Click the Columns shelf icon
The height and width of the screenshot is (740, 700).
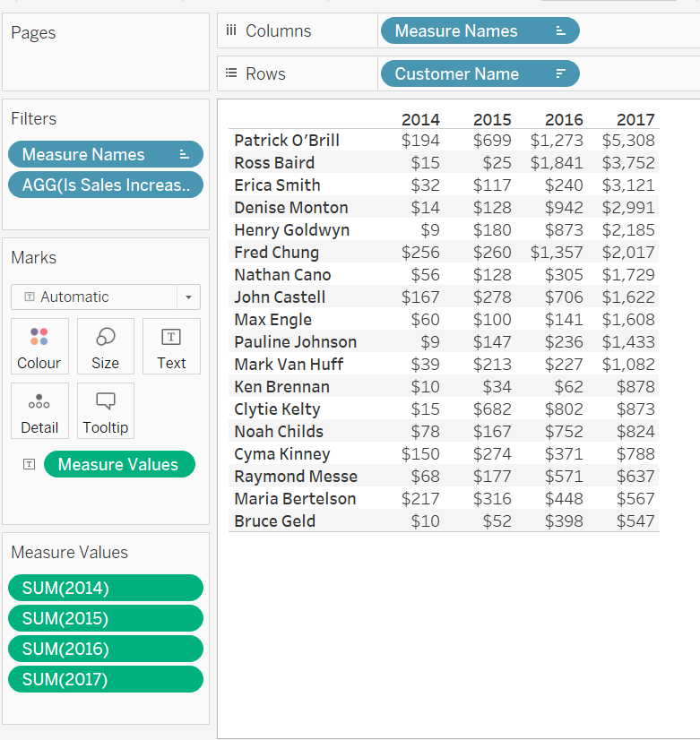(x=231, y=30)
